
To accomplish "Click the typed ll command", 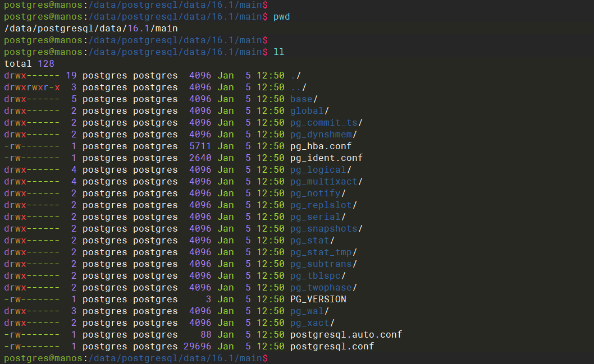I will coord(278,52).
